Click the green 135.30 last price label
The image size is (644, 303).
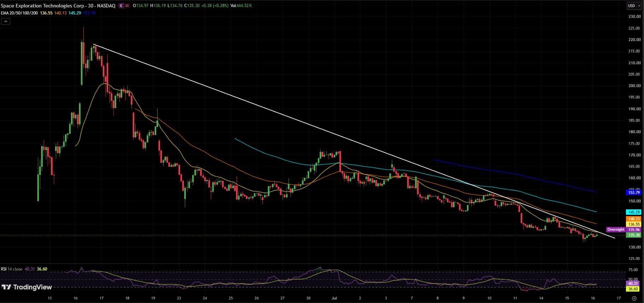pyautogui.click(x=634, y=235)
